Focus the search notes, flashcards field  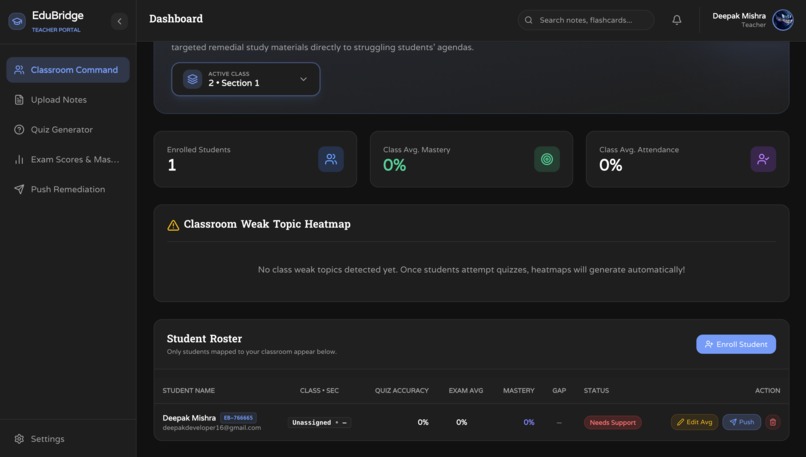[586, 20]
